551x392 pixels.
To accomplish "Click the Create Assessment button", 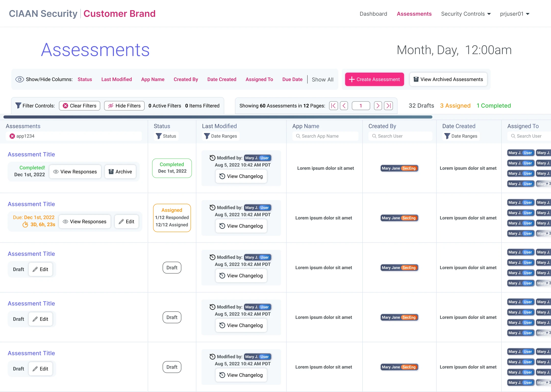I will pyautogui.click(x=374, y=79).
